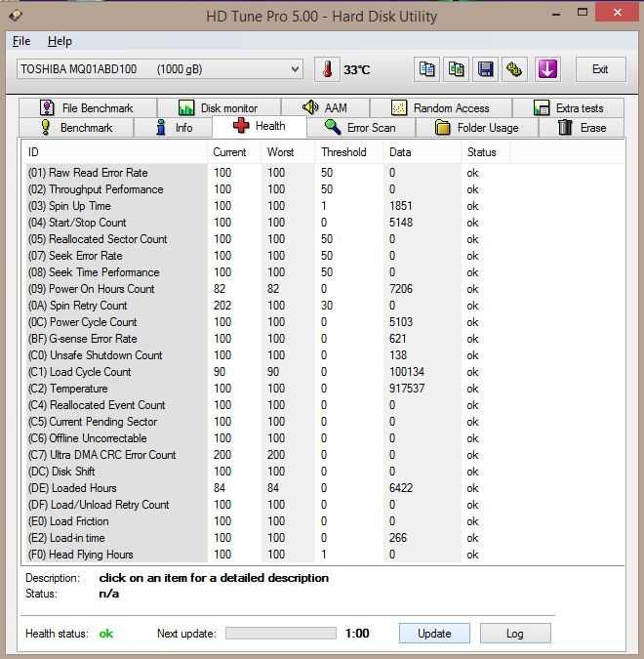Click the data value 100134
This screenshot has width=644, height=659.
point(407,372)
